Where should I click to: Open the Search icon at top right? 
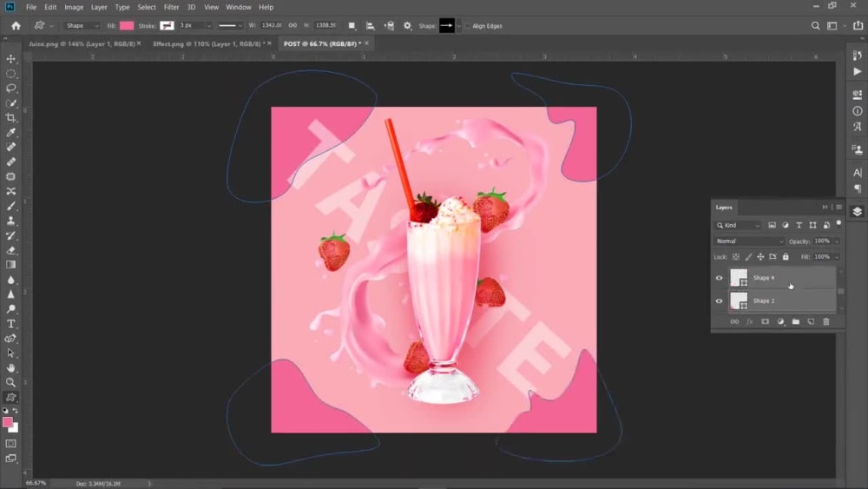pyautogui.click(x=815, y=25)
